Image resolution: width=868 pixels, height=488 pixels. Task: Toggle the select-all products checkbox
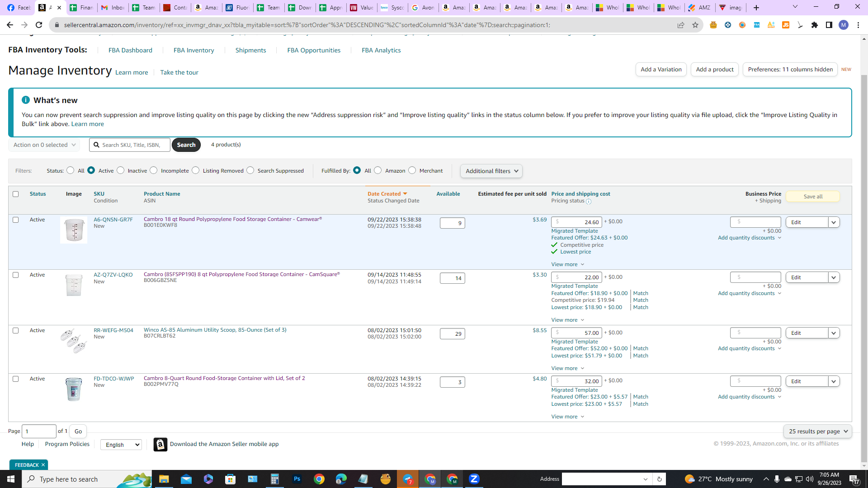[x=16, y=194]
